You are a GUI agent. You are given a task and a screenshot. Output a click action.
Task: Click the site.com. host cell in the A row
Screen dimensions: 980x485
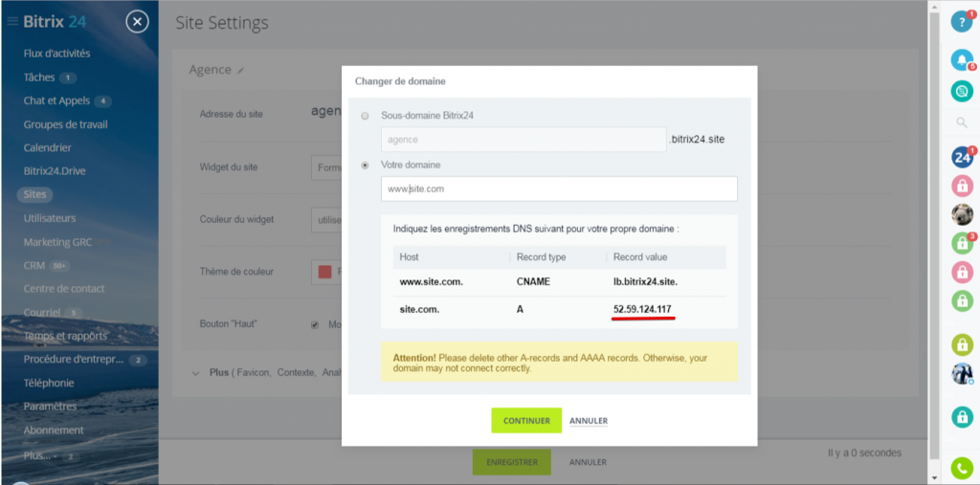[x=419, y=309]
